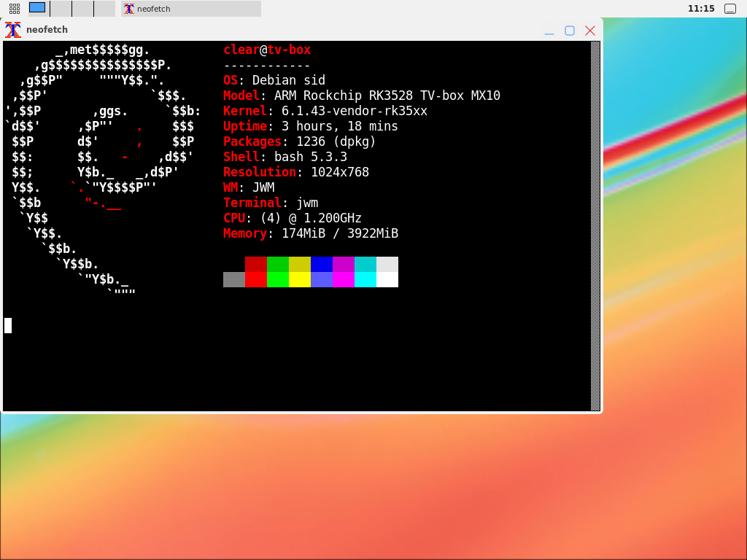The image size is (747, 560).
Task: Click the dark green color block
Action: click(x=278, y=264)
